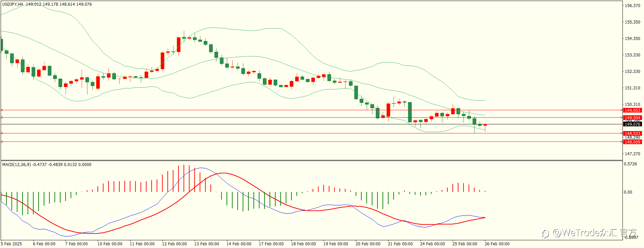The height and width of the screenshot is (248, 644).
Task: Click the 151.310 price axis label
Action: tap(632, 88)
